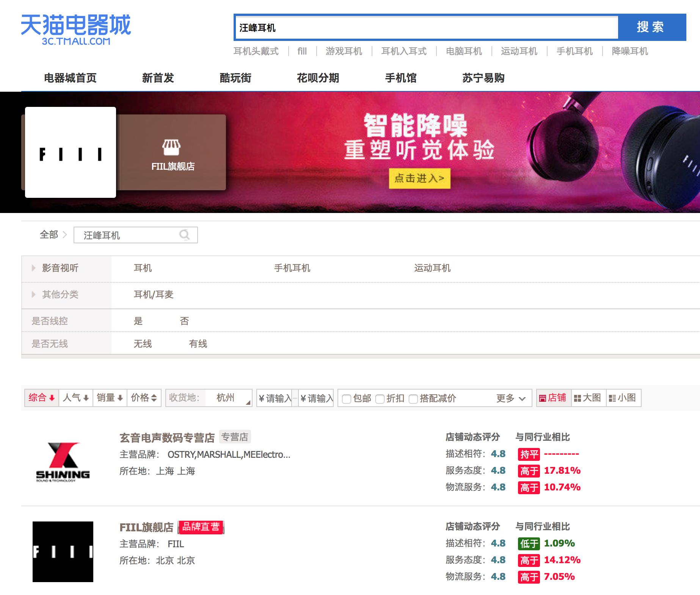The height and width of the screenshot is (595, 700).
Task: Filter by 耳机 under 影音视听
Action: [x=143, y=268]
